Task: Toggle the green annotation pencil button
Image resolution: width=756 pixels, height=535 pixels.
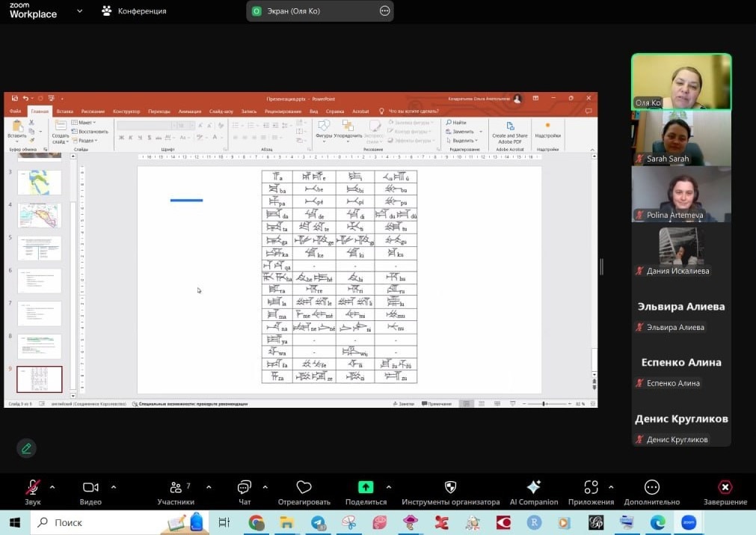Action: click(26, 448)
